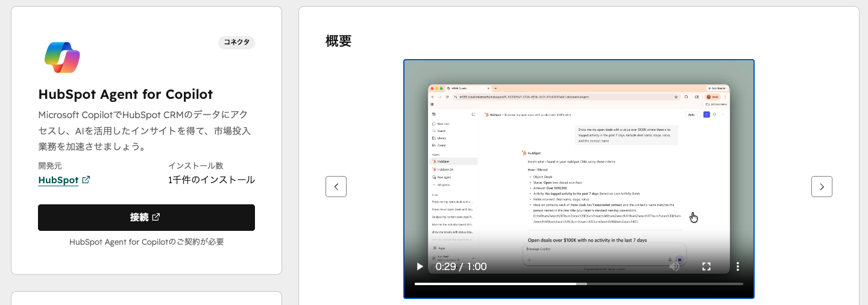The width and height of the screenshot is (868, 305).
Task: Click the インストール数 label
Action: [x=196, y=166]
